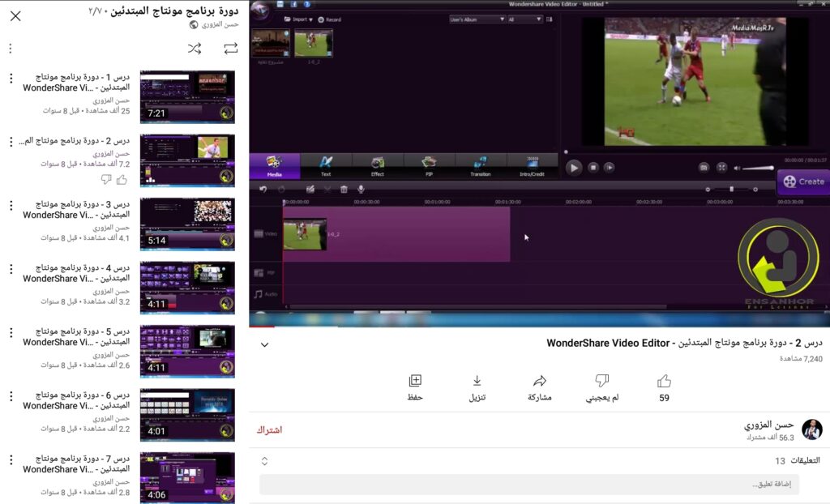Like the video with the thumbs-up button
The image size is (830, 504).
point(665,379)
